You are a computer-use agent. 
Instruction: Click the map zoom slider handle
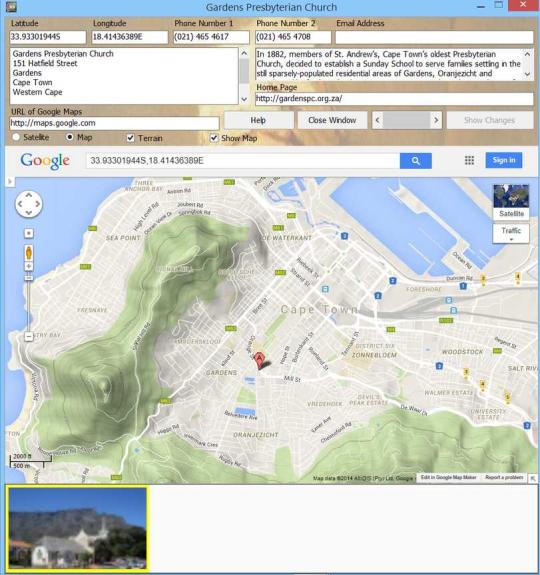[29, 278]
